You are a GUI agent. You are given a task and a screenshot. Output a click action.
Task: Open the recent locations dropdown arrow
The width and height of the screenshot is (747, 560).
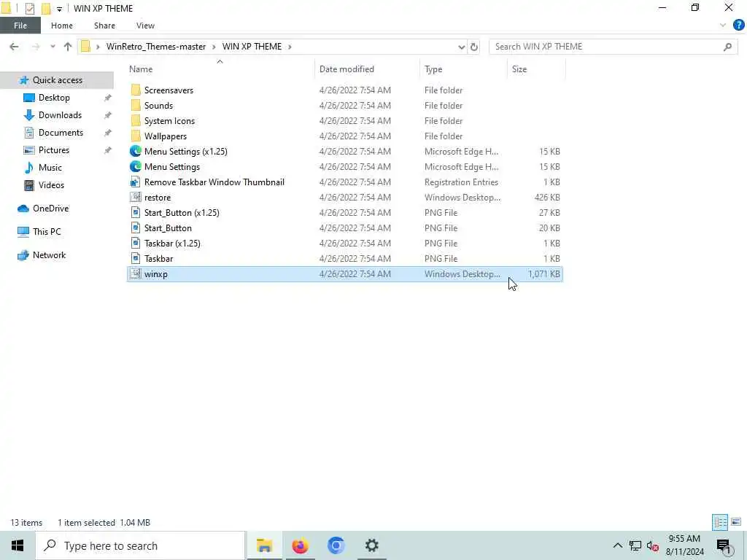tap(53, 47)
